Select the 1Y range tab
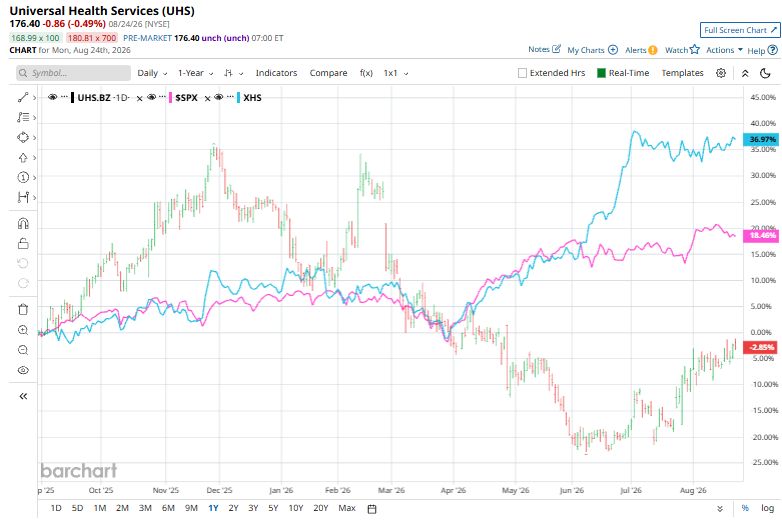Screen dimensions: 782x530 (213, 508)
